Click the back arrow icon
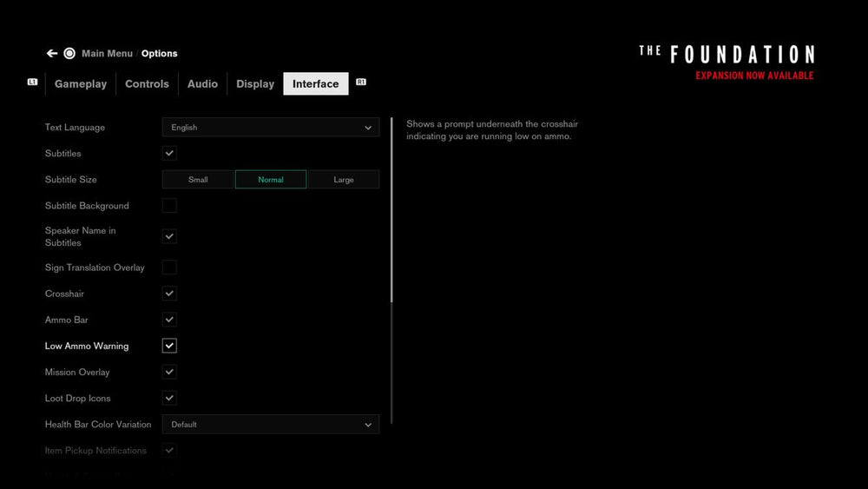Screen dimensions: 868x489 click(x=52, y=53)
